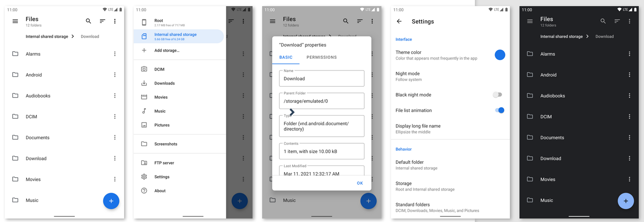This screenshot has width=644, height=222.
Task: Open overflow menu for Documents in dark list
Action: pos(630,137)
